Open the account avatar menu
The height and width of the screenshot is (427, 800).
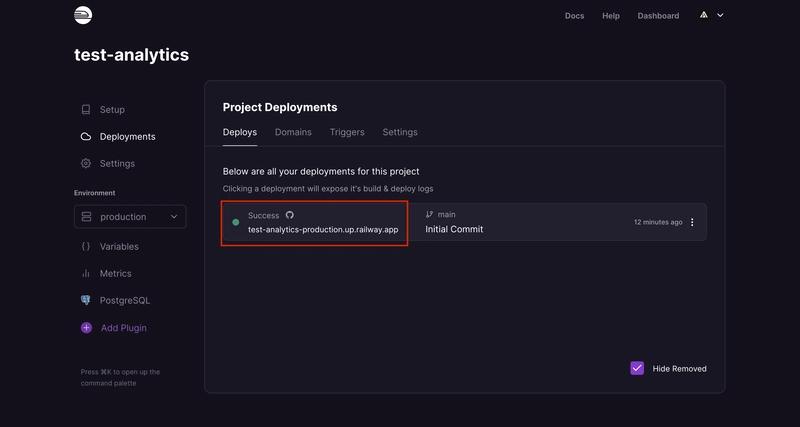[710, 15]
